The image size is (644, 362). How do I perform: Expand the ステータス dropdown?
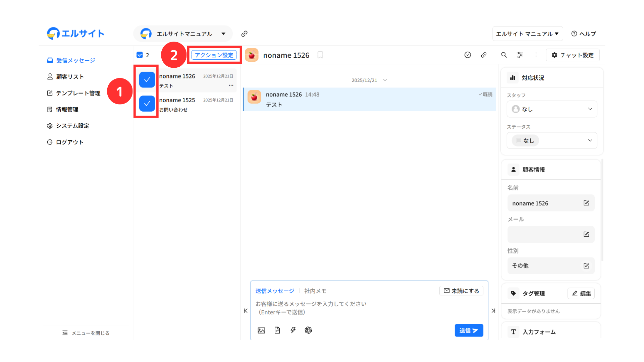point(552,140)
